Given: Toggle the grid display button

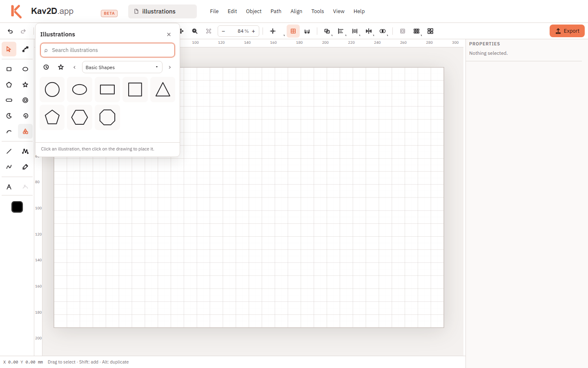Looking at the screenshot, I should coord(293,31).
